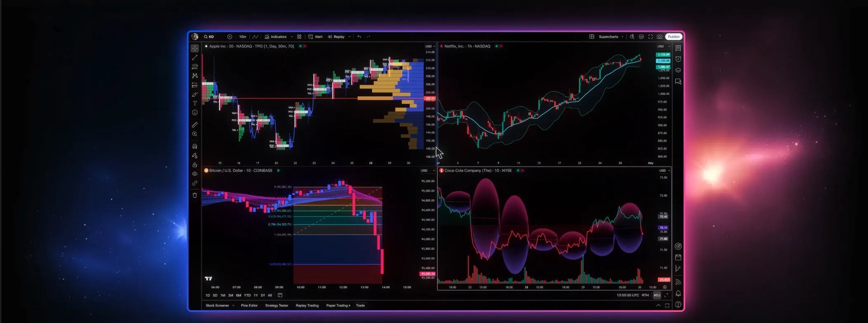The width and height of the screenshot is (868, 323).
Task: Open the object tree layers panel
Action: (678, 70)
